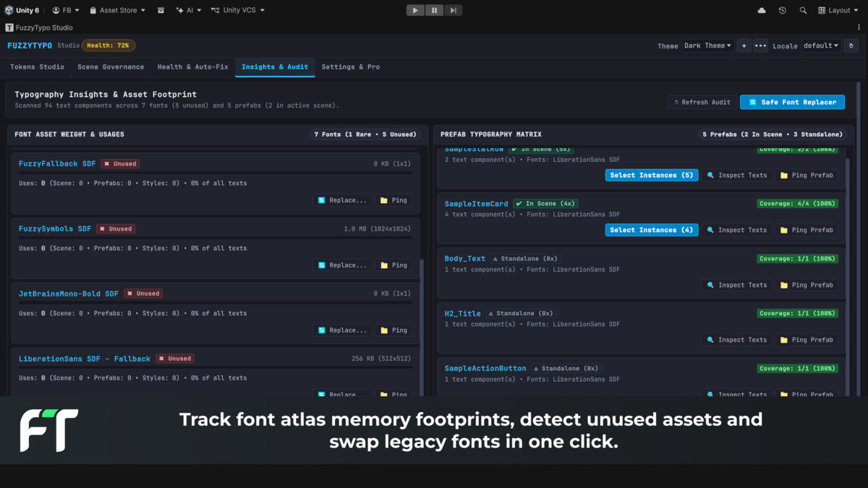Click the In Scene (4x) badge

pos(545,204)
